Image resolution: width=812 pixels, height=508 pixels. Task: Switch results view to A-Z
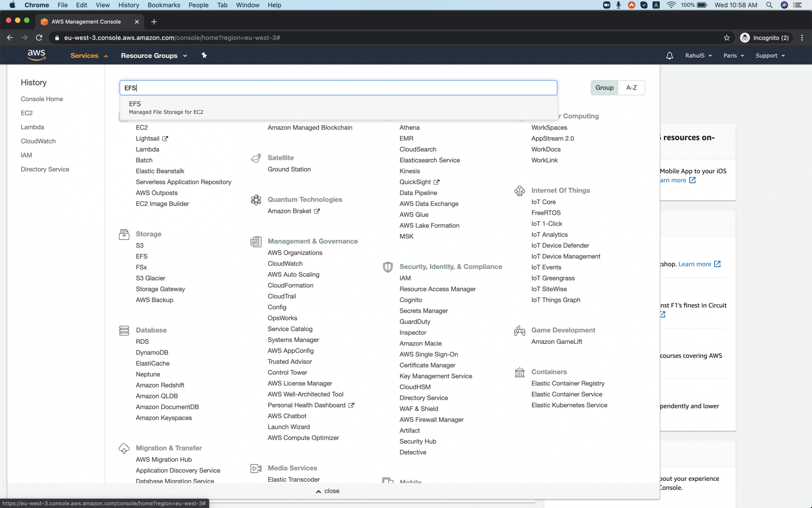(x=631, y=87)
